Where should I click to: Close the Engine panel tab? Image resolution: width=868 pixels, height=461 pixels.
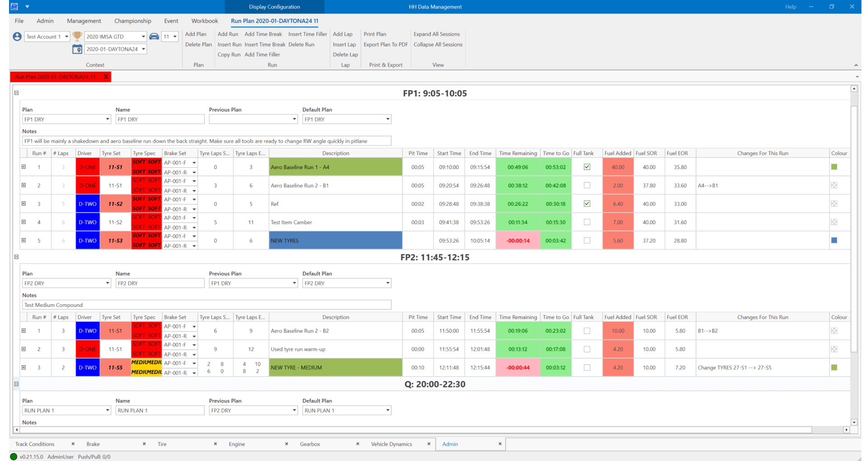287,444
